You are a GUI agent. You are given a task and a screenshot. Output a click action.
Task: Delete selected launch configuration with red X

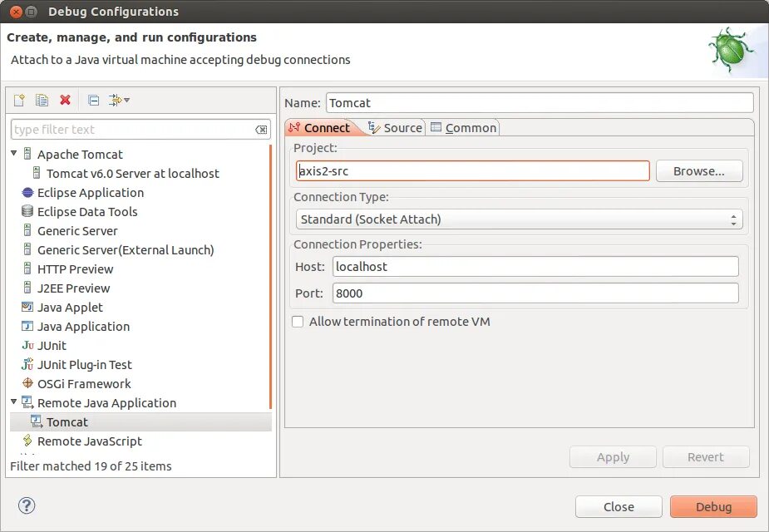[65, 100]
